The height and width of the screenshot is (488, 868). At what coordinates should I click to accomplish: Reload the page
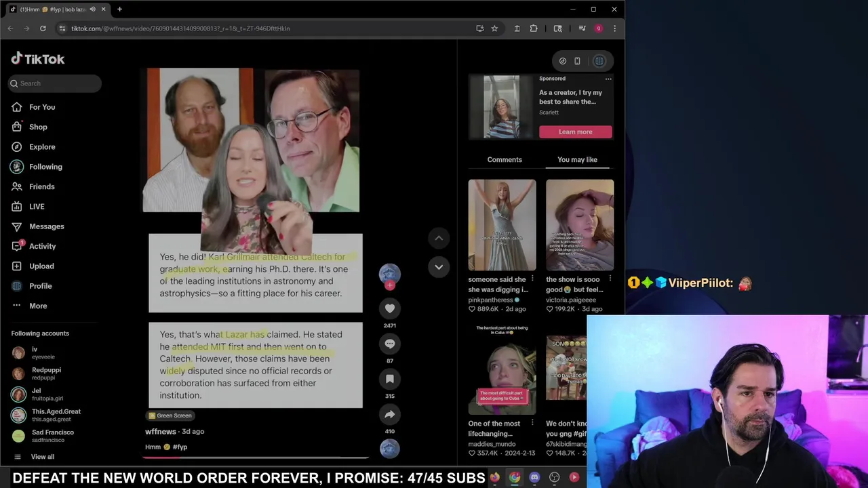(43, 28)
